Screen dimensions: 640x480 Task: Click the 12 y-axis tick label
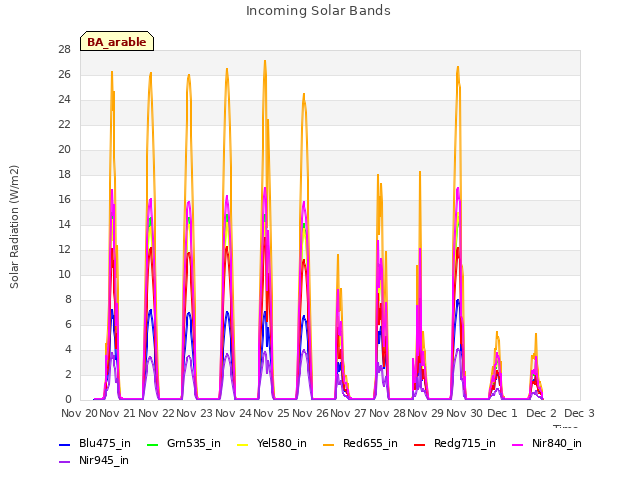tap(64, 249)
